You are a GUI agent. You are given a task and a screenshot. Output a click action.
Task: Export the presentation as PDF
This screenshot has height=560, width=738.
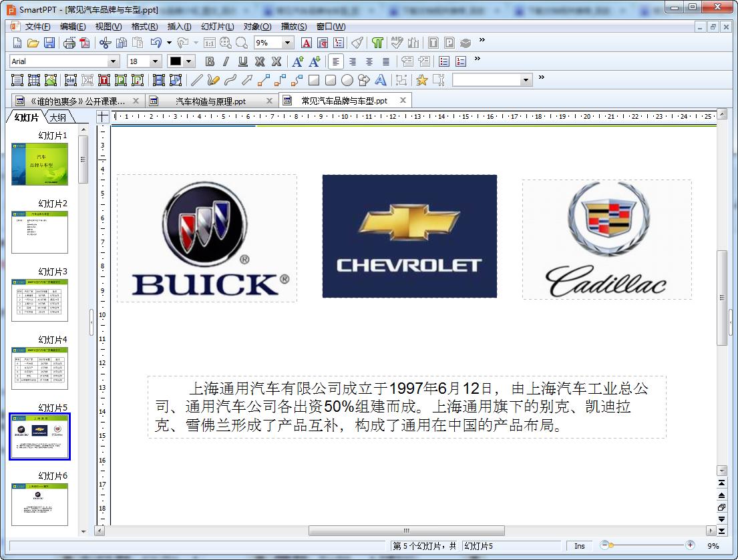coord(85,43)
